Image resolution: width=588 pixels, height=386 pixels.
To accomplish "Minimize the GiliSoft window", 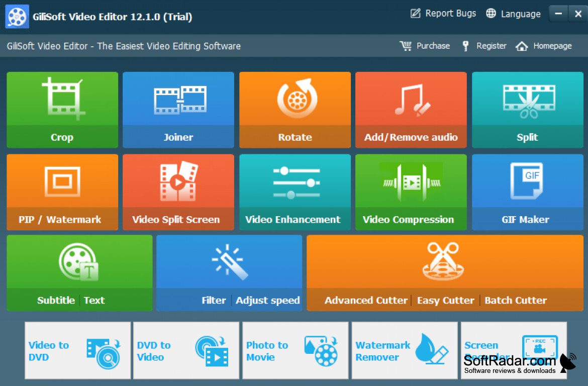I will [558, 14].
